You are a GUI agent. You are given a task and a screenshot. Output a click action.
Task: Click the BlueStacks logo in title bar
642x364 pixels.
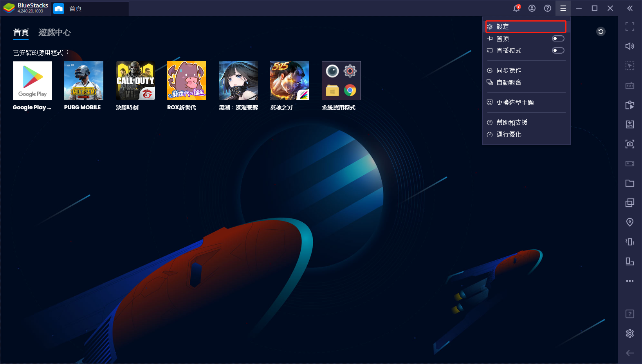9,8
